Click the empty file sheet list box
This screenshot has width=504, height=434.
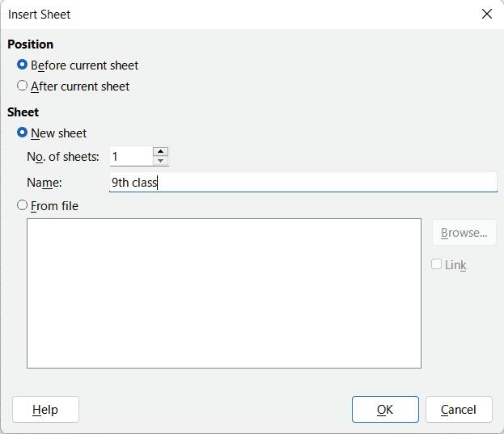tap(223, 293)
